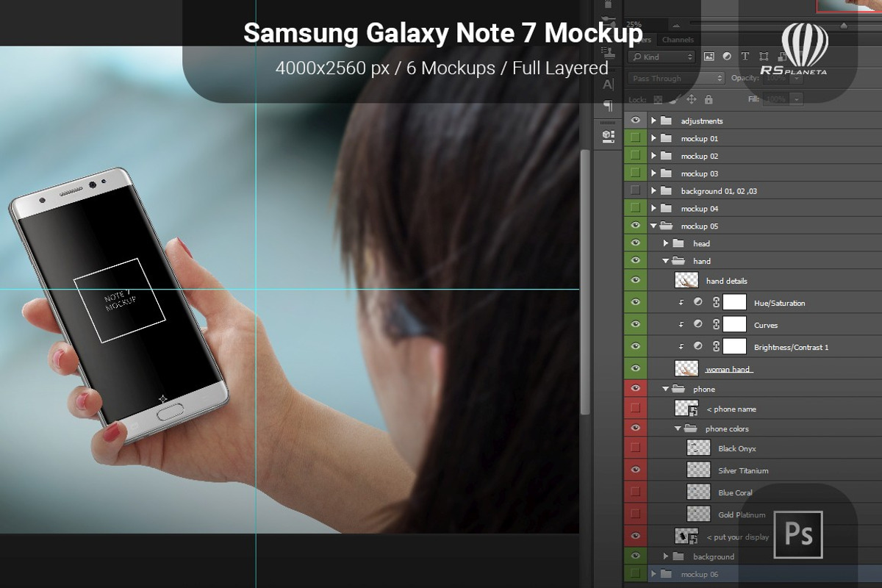The width and height of the screenshot is (882, 588).
Task: Show the mockup 01 group
Action: 635,138
